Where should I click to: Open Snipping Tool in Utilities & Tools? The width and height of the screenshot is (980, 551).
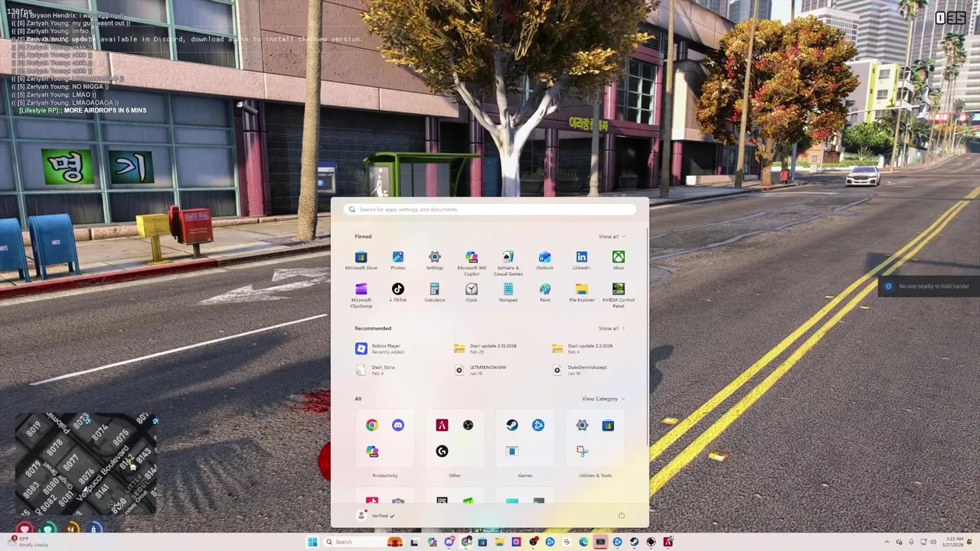582,452
